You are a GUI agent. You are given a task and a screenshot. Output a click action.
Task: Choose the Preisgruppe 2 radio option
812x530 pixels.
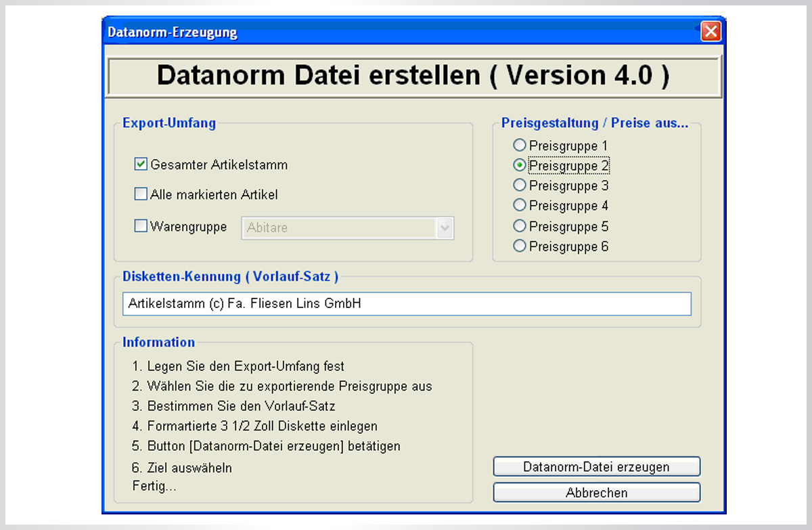click(520, 165)
